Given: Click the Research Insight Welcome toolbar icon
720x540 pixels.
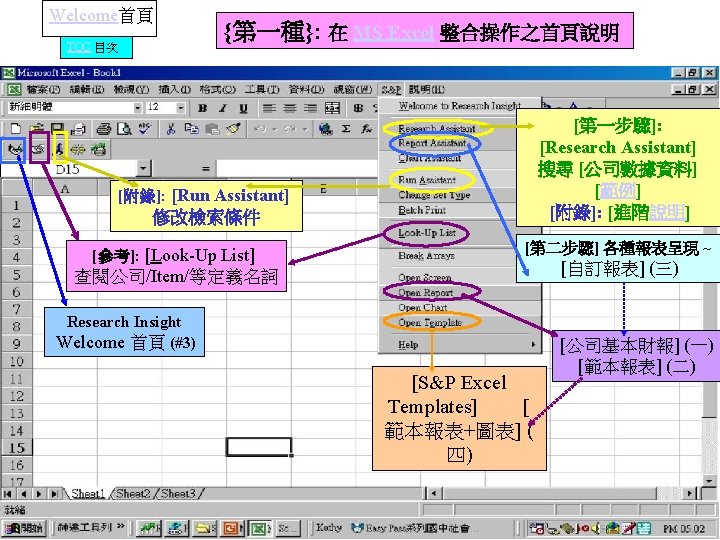Looking at the screenshot, I should click(x=16, y=149).
